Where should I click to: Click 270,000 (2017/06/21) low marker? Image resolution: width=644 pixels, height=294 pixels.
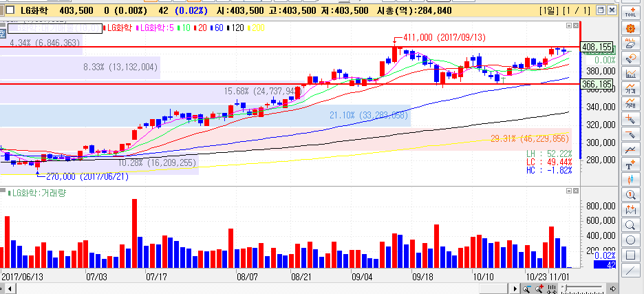86,177
